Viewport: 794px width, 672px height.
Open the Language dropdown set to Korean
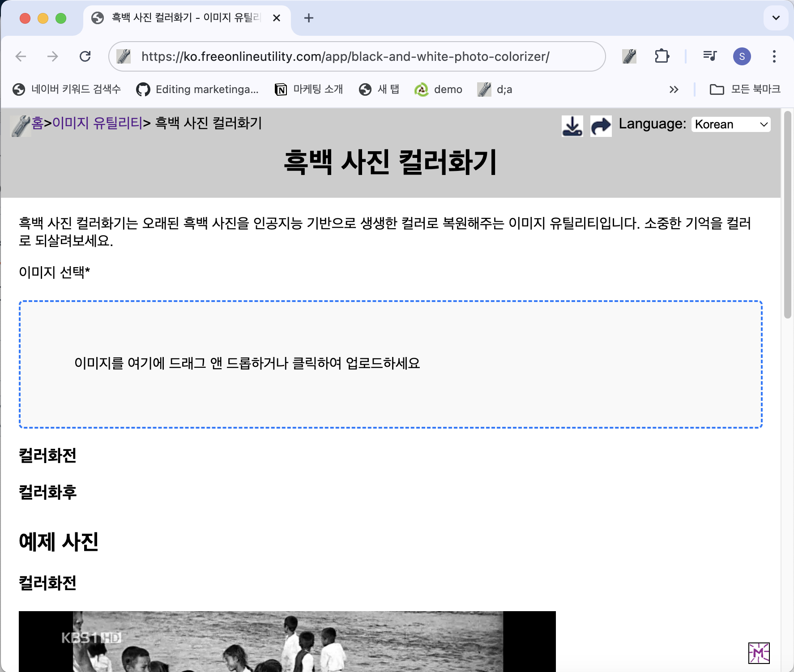coord(731,124)
